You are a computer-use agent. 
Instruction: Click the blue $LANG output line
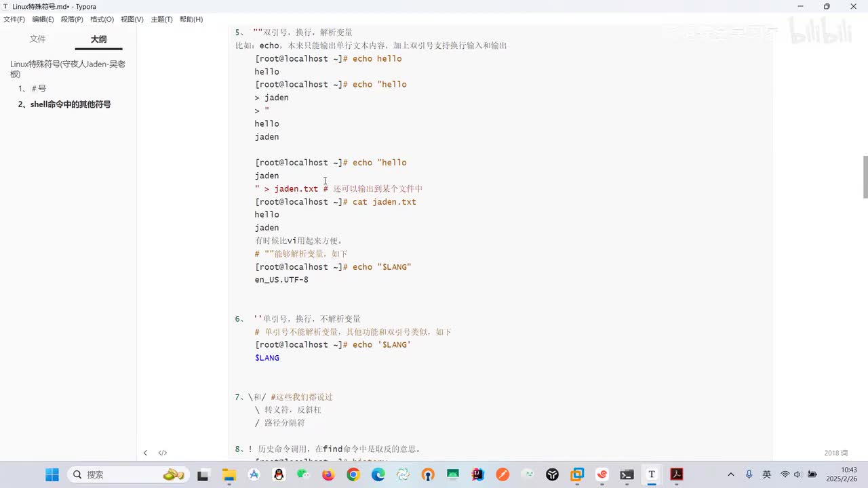(267, 358)
